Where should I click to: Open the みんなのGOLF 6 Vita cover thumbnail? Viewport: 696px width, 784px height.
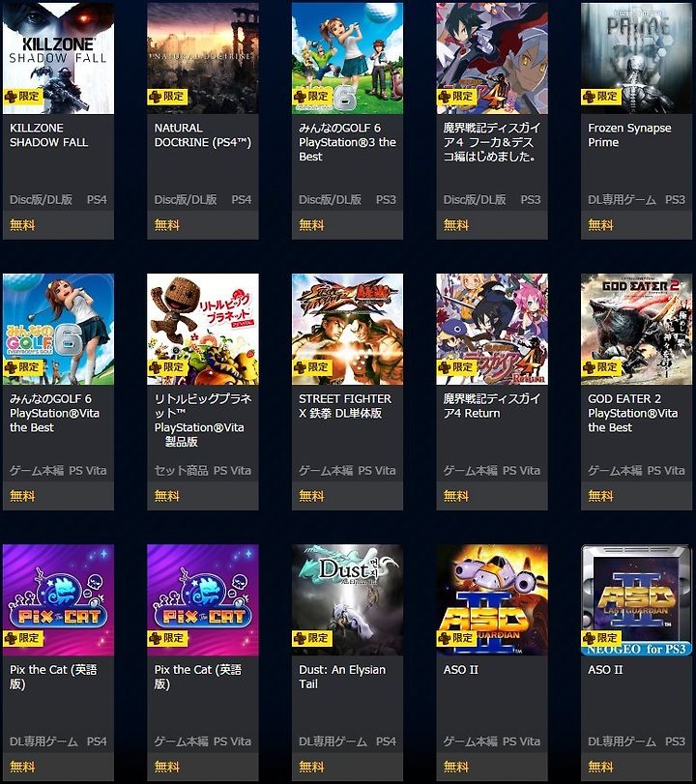point(58,329)
